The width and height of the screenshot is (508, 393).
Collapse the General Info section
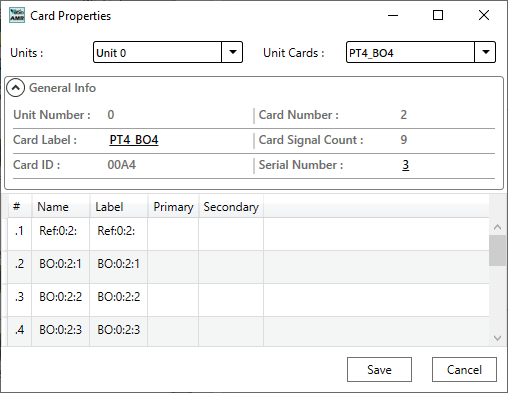point(15,88)
